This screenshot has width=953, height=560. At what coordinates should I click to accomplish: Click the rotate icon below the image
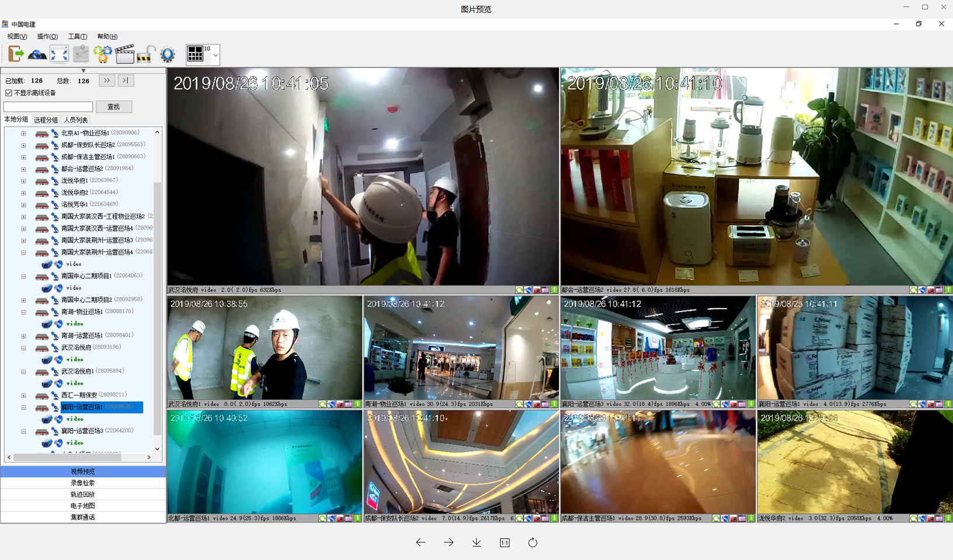(532, 542)
